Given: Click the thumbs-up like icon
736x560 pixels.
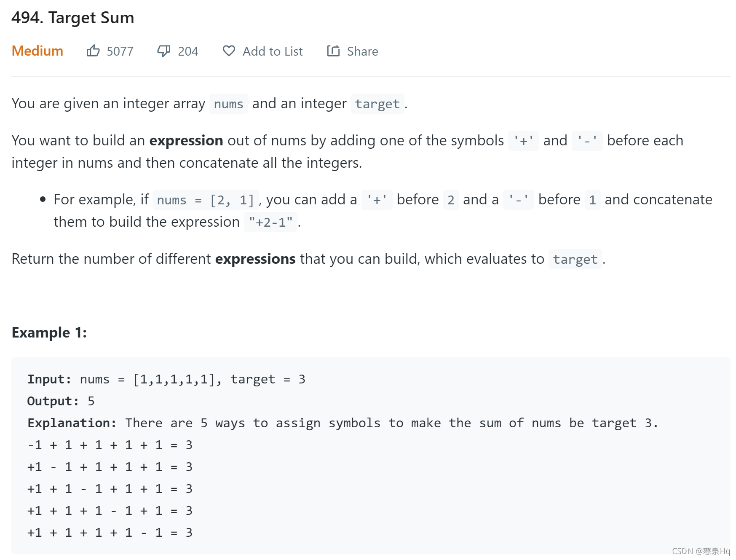Looking at the screenshot, I should tap(93, 51).
